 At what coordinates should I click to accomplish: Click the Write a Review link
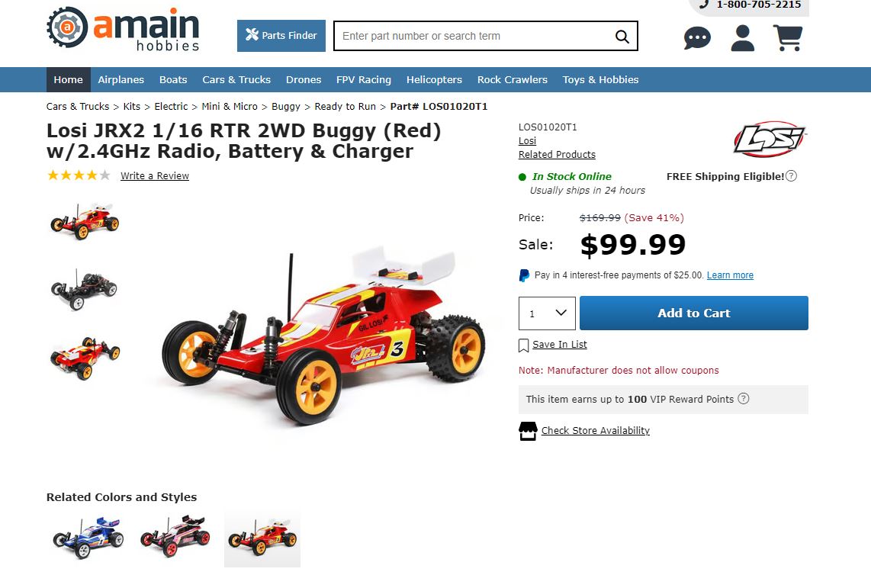(x=154, y=176)
